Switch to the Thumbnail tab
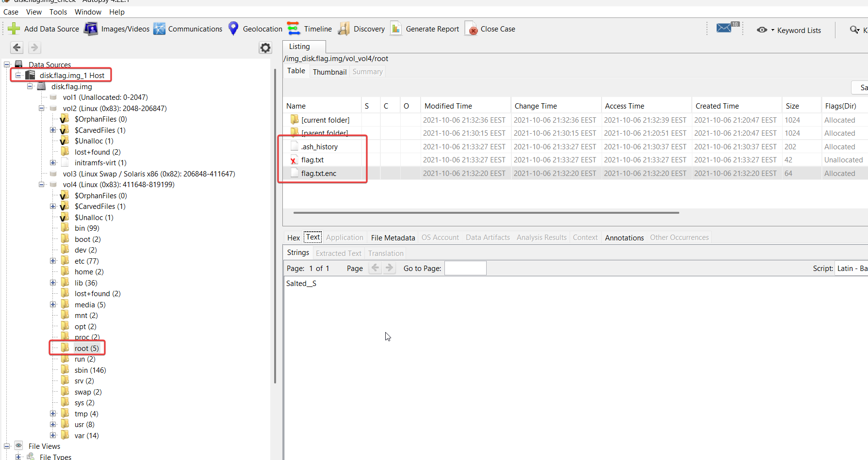This screenshot has width=868, height=460. point(329,72)
